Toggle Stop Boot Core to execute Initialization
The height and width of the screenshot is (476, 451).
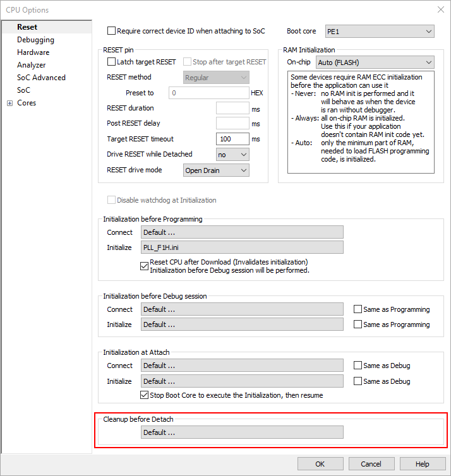pyautogui.click(x=144, y=395)
